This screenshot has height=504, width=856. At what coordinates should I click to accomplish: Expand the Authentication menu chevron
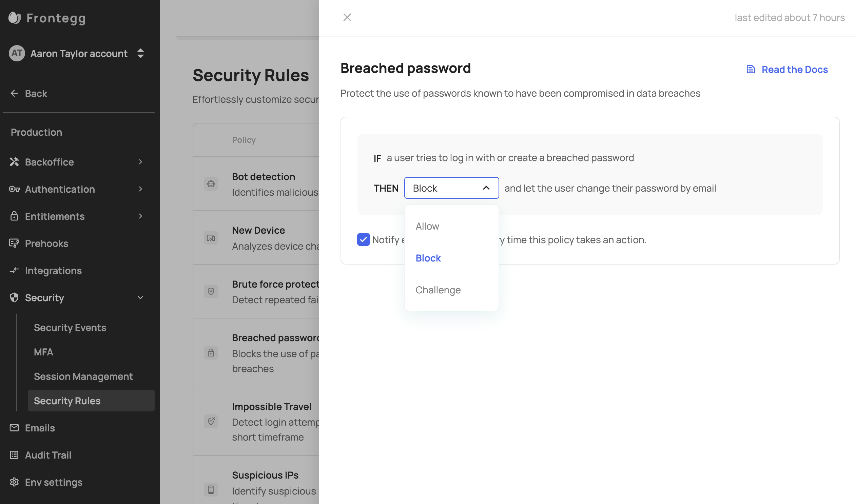pyautogui.click(x=140, y=189)
